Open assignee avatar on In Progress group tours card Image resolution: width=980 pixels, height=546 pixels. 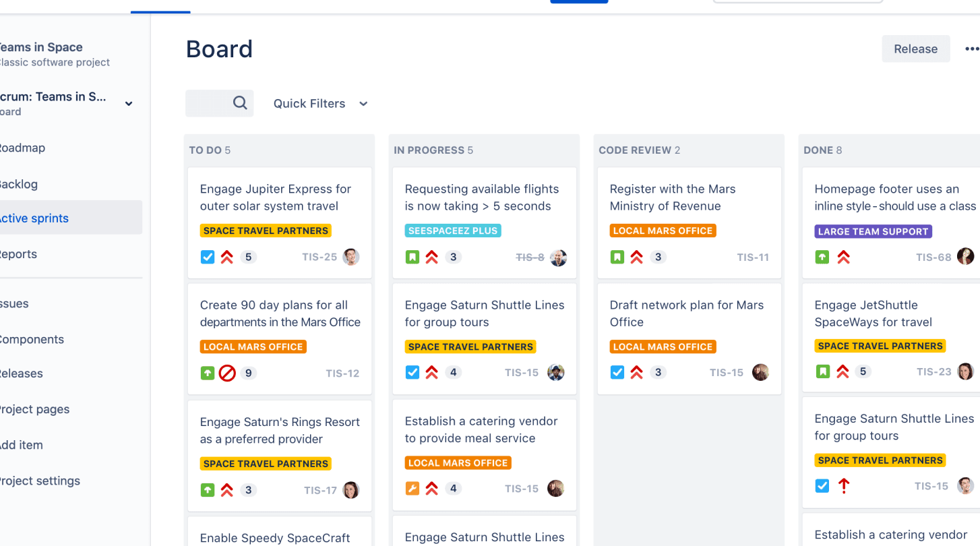[x=556, y=372]
